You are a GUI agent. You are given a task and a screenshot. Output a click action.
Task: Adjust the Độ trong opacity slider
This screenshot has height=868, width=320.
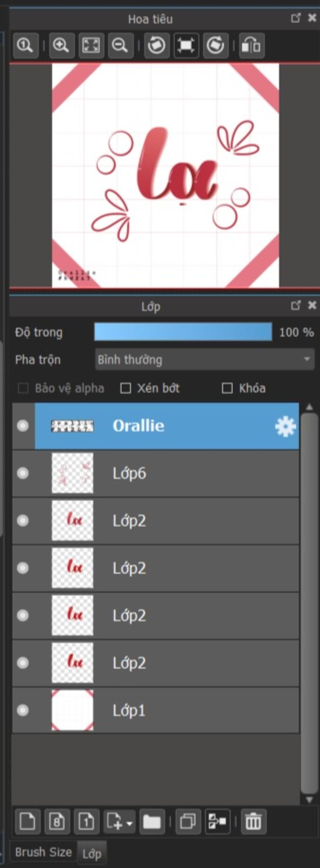coord(183,332)
